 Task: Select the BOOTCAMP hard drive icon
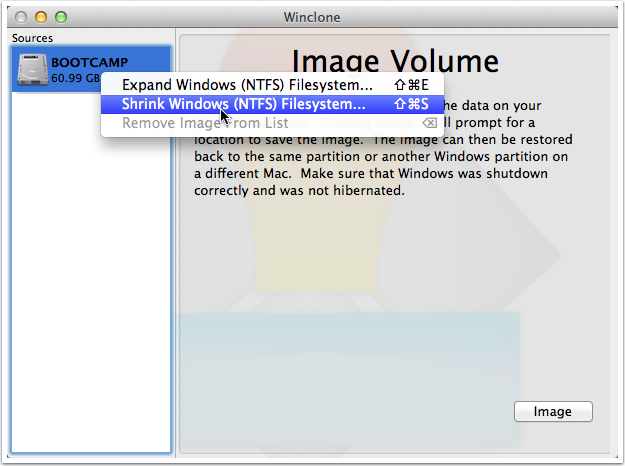pyautogui.click(x=32, y=69)
